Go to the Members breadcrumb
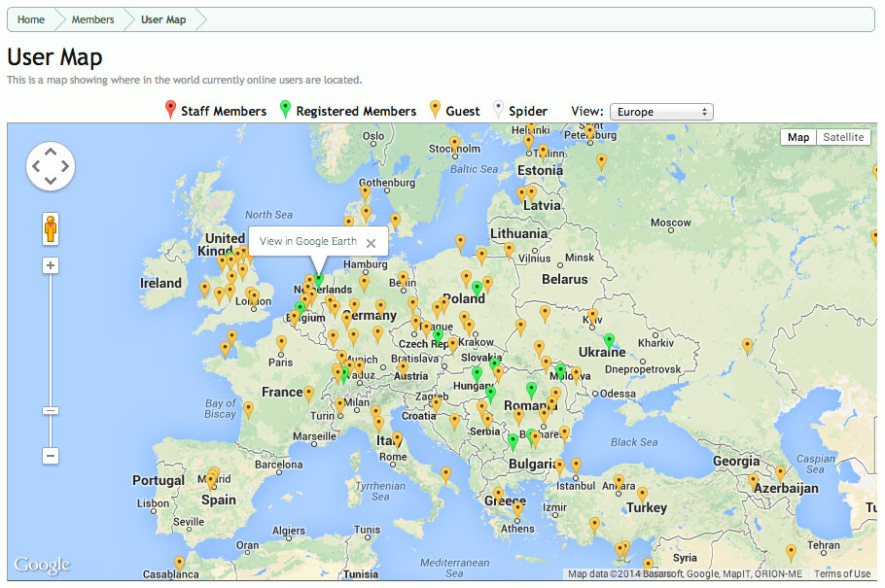 [x=92, y=19]
